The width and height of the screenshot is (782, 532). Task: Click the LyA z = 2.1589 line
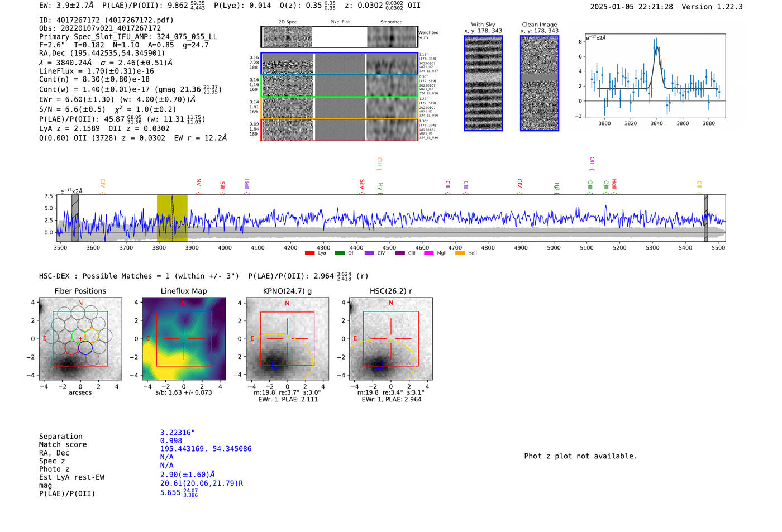104,128
